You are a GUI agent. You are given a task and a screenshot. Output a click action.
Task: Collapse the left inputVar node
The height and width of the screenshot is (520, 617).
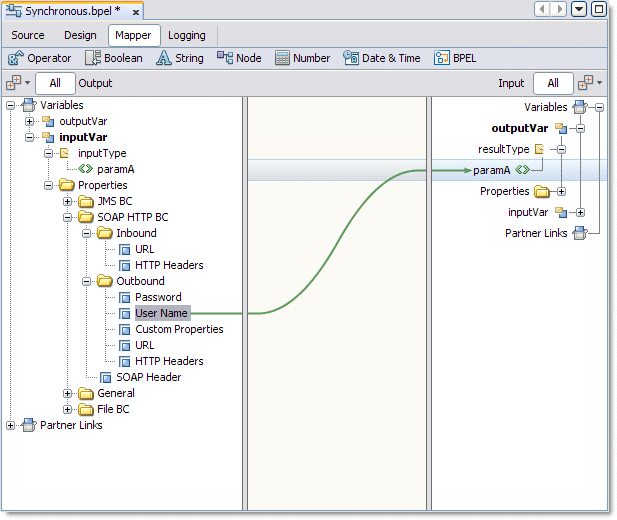pos(30,137)
